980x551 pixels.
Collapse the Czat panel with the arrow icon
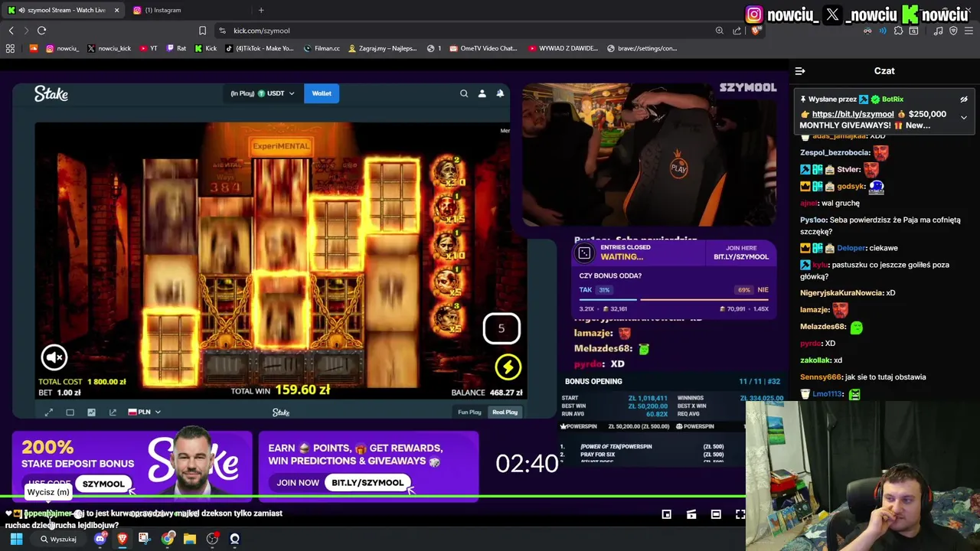(x=800, y=71)
